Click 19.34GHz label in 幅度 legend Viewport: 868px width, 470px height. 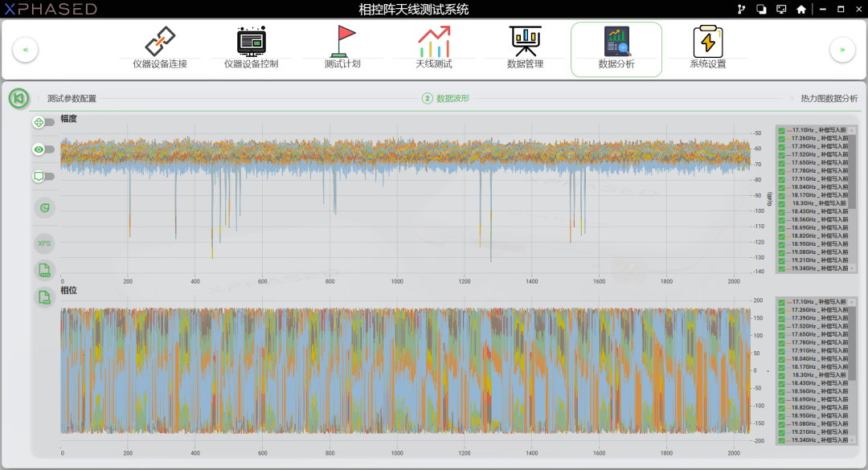click(x=819, y=268)
